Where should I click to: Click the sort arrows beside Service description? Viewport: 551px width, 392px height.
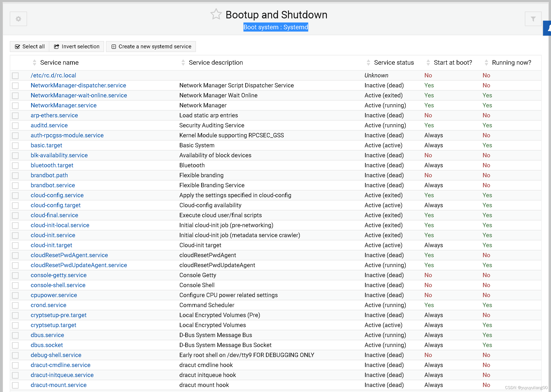pyautogui.click(x=183, y=62)
